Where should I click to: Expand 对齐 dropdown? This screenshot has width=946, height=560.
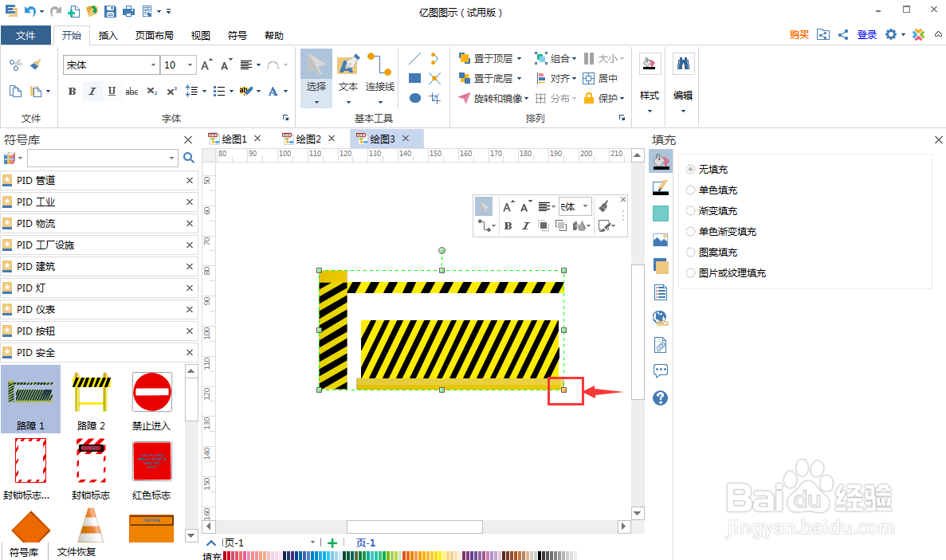point(575,78)
